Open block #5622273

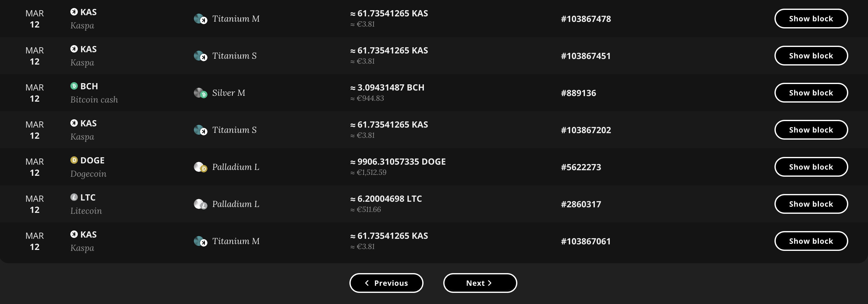pyautogui.click(x=581, y=167)
